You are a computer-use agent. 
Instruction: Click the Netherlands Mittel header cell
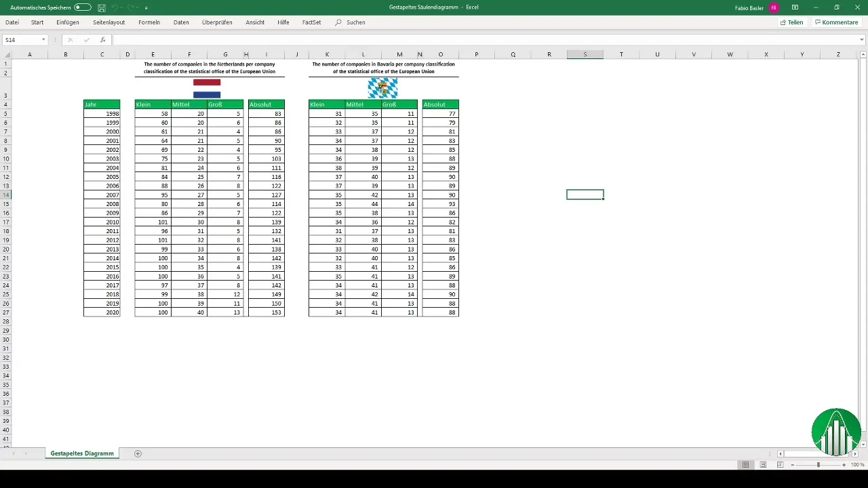coord(189,104)
